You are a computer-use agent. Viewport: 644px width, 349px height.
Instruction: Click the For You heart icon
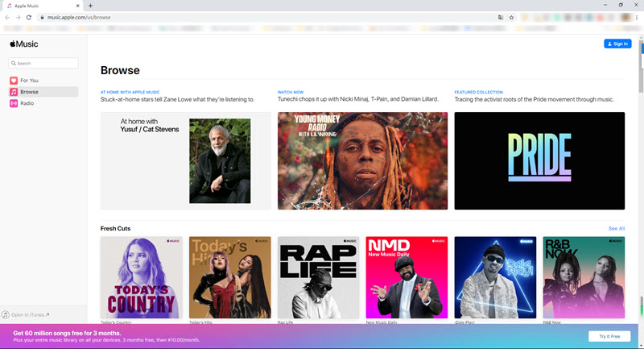(14, 81)
